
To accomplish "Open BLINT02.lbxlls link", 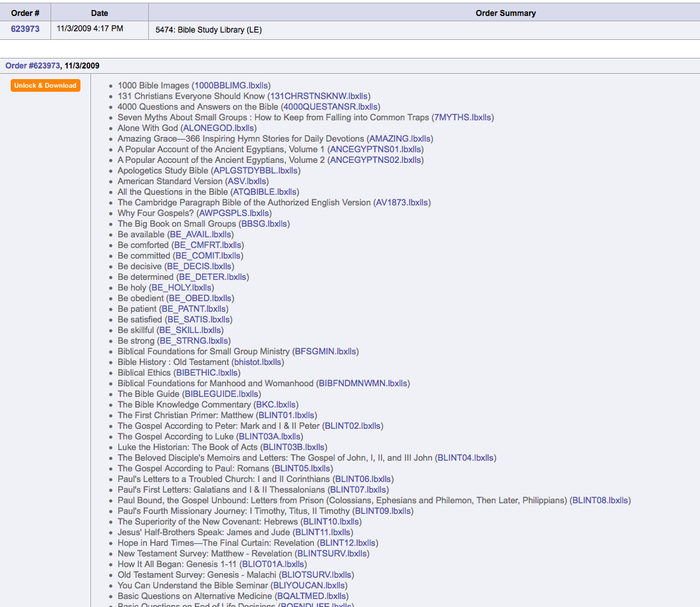I will coord(353,426).
